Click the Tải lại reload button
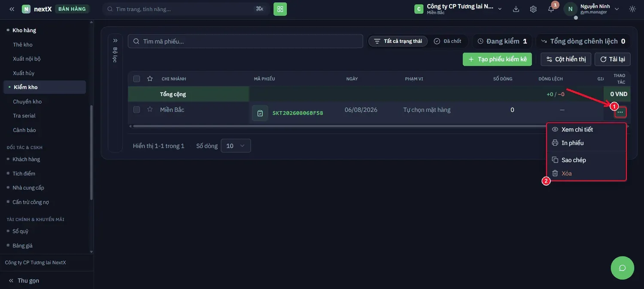The height and width of the screenshot is (289, 644). [x=612, y=59]
